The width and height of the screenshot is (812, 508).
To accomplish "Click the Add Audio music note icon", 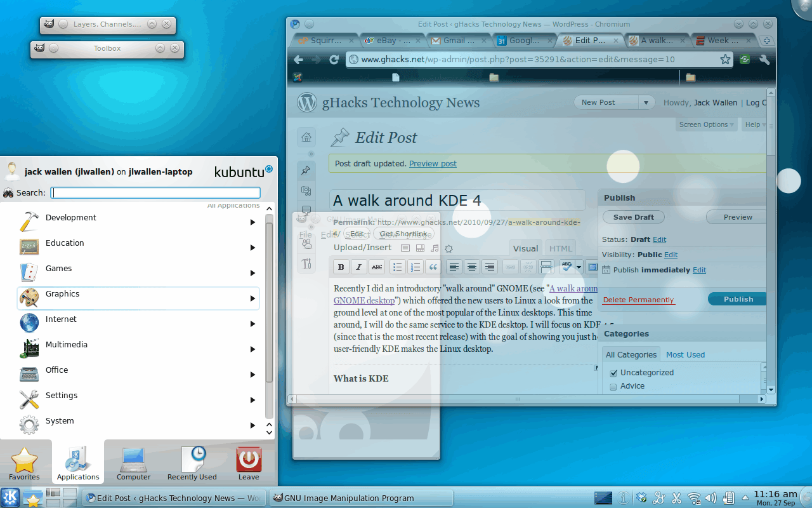I will point(435,248).
